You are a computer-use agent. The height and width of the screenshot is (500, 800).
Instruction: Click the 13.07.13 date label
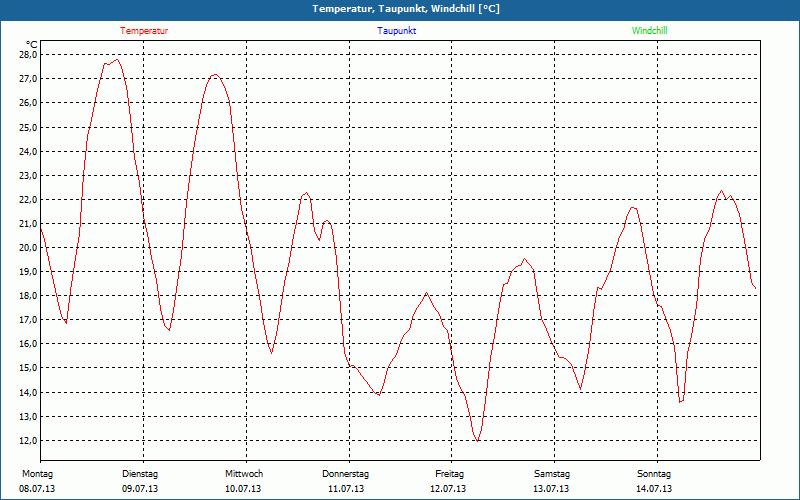551,489
